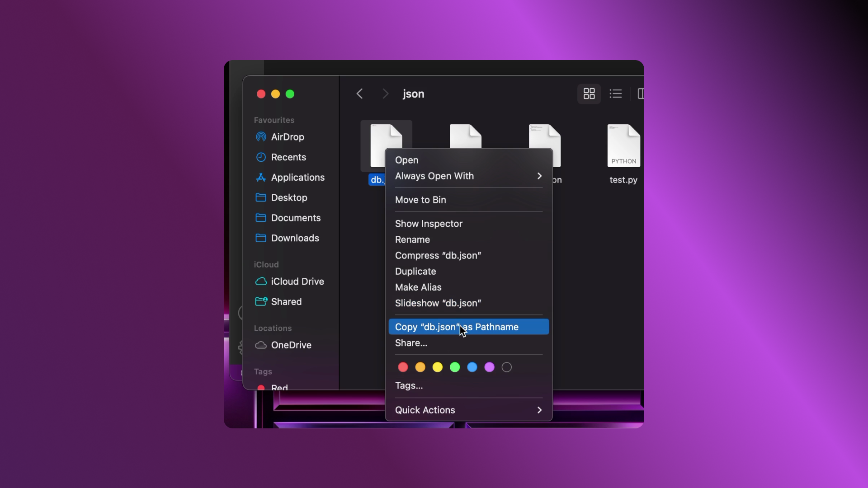Click the back navigation arrow
Viewport: 868px width, 488px height.
click(359, 93)
